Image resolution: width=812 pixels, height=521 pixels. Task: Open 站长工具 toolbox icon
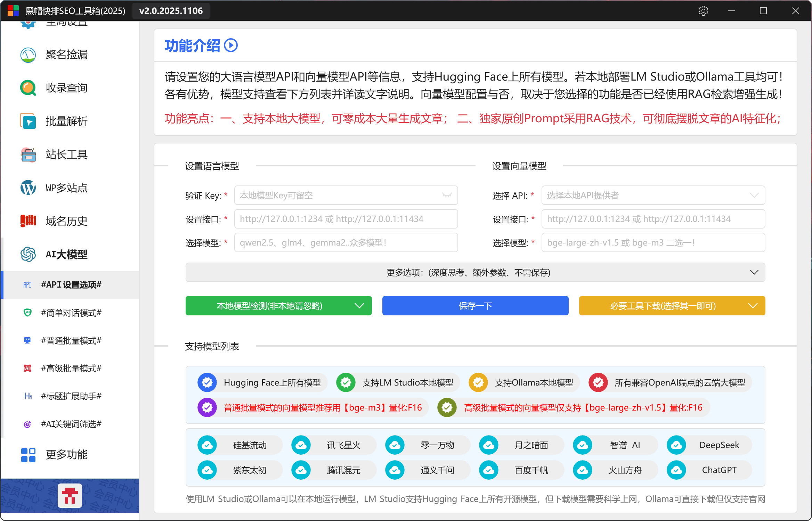[28, 155]
